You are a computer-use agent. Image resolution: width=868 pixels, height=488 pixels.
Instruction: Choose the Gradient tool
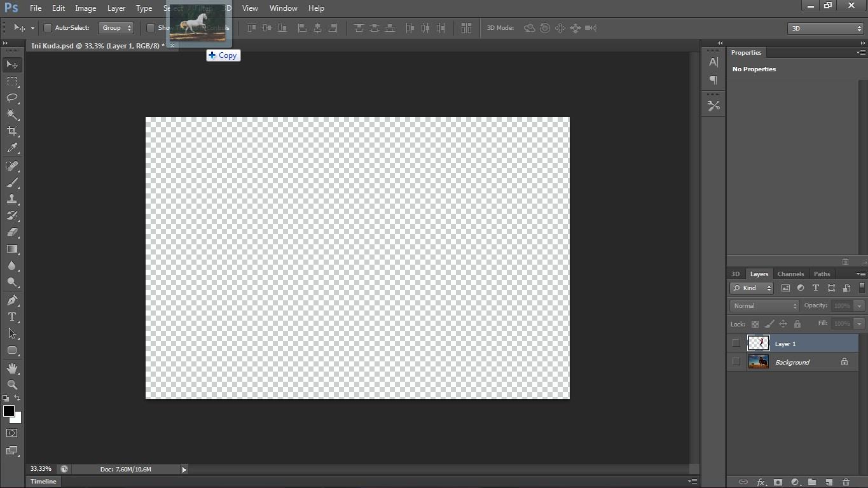12,249
